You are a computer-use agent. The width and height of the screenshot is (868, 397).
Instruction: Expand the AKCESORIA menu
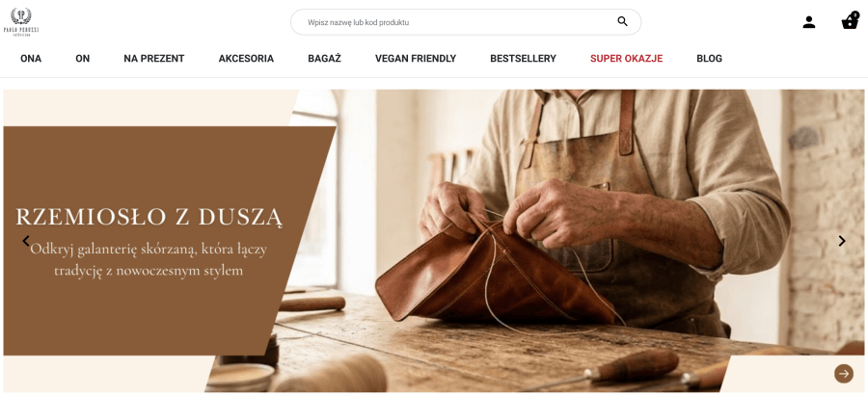click(246, 59)
